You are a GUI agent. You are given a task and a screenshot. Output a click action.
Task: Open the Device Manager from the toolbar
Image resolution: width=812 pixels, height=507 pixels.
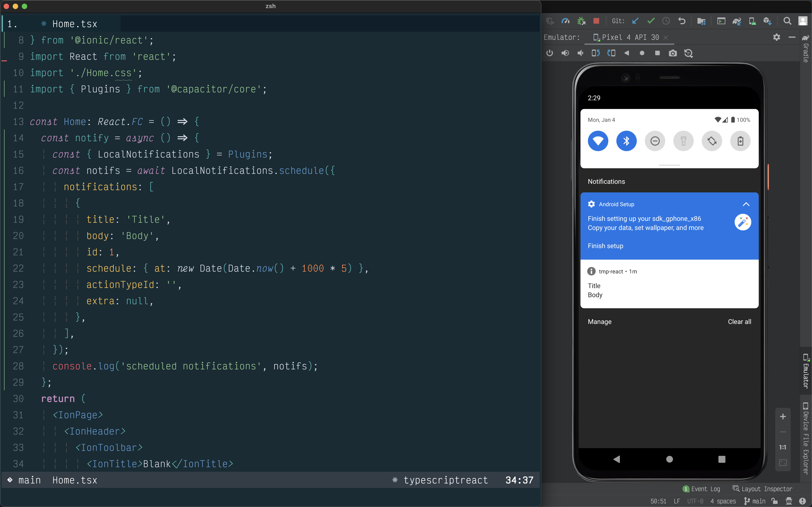point(752,21)
